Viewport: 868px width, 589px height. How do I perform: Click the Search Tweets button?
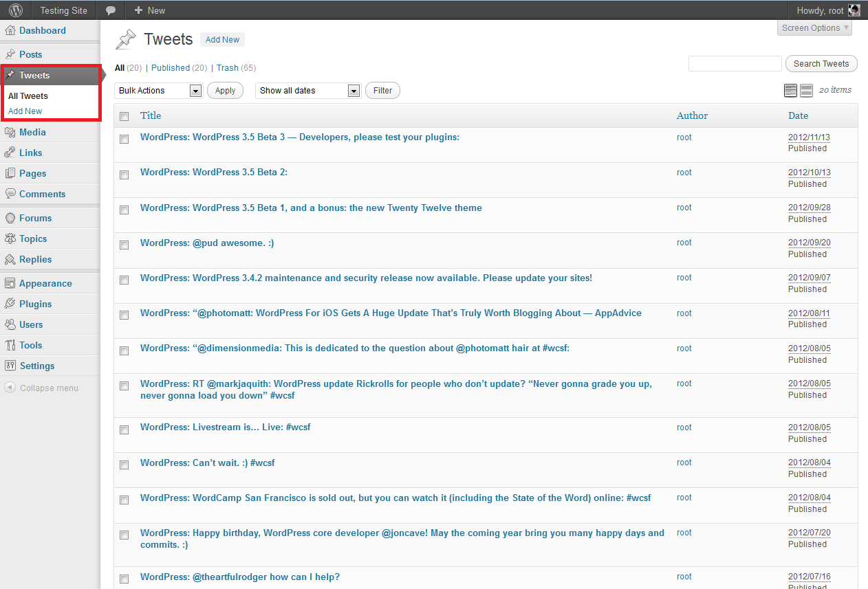(x=821, y=64)
